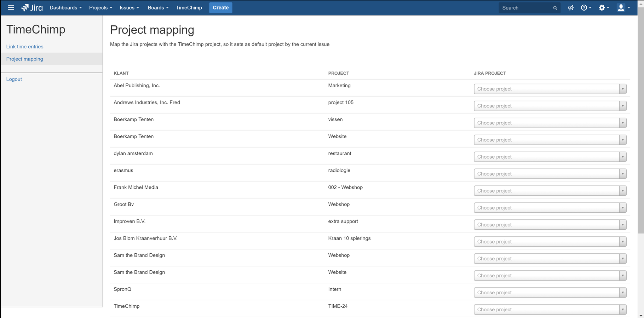The image size is (644, 318).
Task: Click the Logout link
Action: coord(14,79)
